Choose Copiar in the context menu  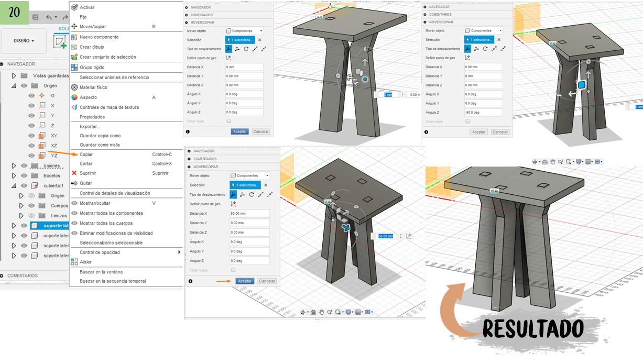(86, 155)
